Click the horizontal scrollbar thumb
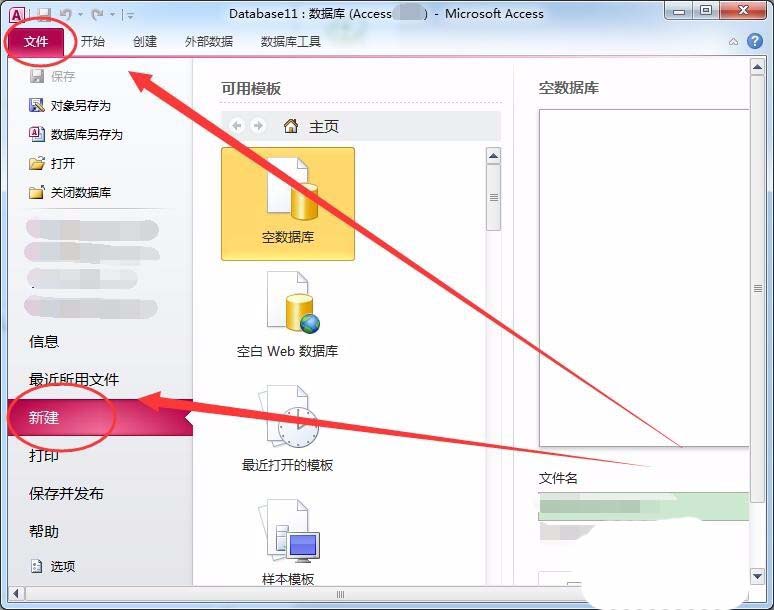This screenshot has width=774, height=610. pyautogui.click(x=341, y=594)
